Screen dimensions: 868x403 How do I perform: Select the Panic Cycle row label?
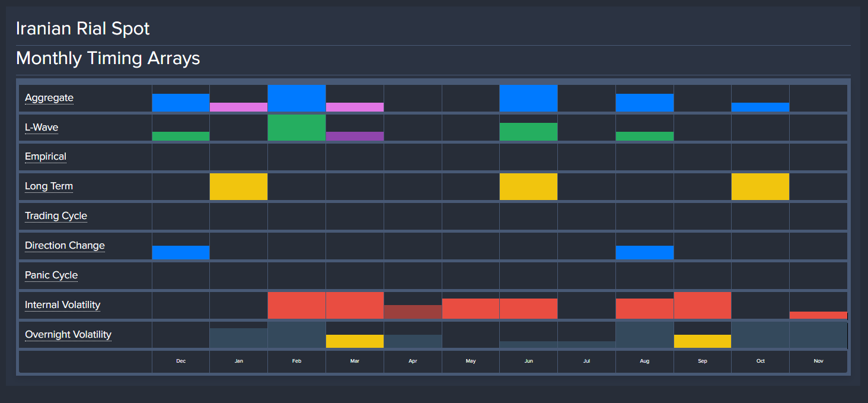pos(51,275)
